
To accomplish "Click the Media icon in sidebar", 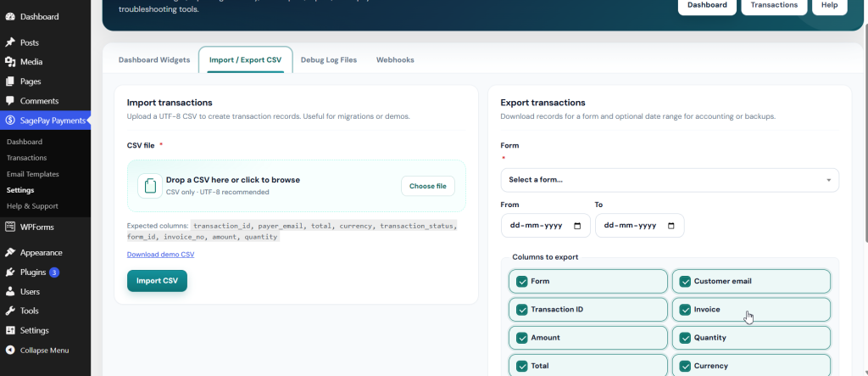I will point(10,62).
